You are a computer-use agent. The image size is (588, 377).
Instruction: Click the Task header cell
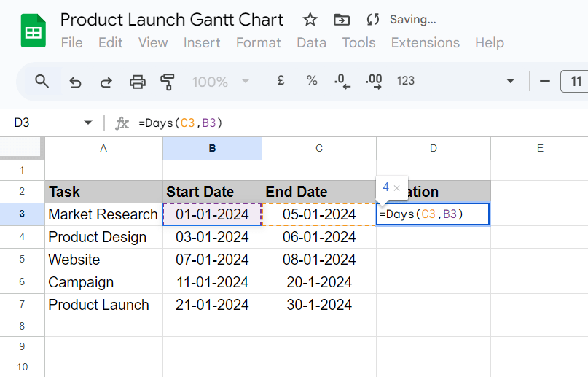[x=104, y=192]
